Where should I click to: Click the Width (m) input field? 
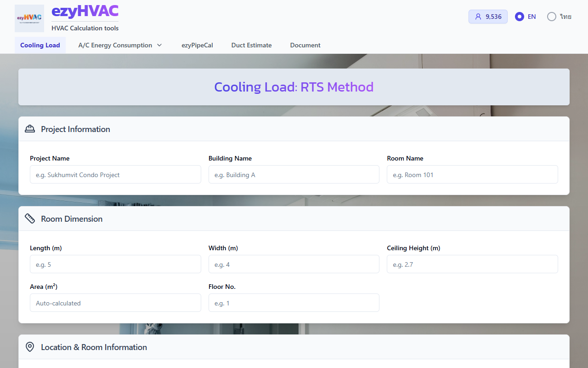click(294, 264)
